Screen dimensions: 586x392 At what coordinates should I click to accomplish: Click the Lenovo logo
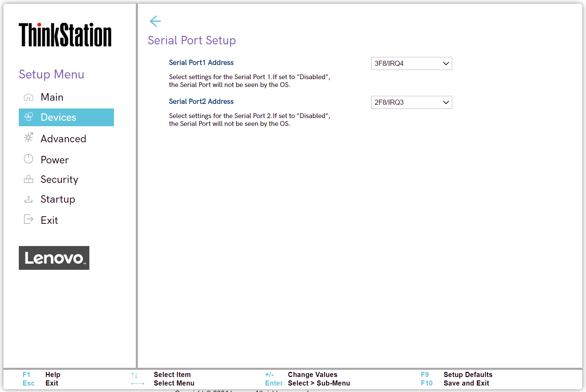pos(54,258)
